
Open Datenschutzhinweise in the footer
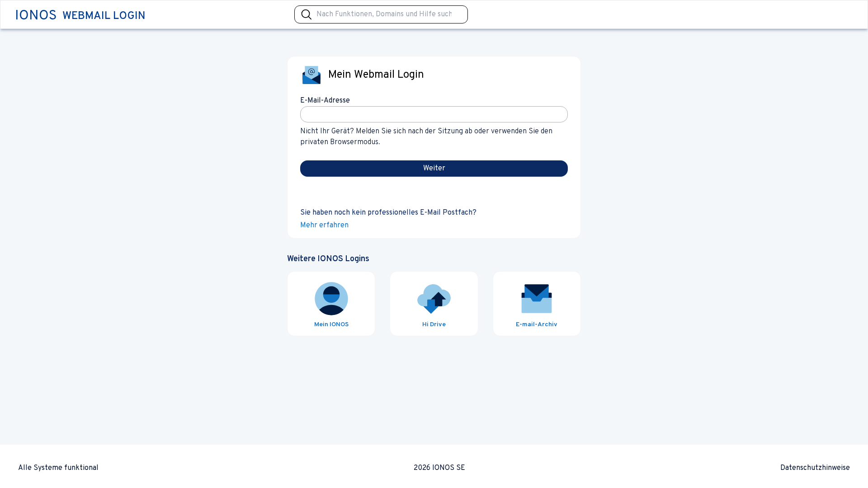point(815,468)
